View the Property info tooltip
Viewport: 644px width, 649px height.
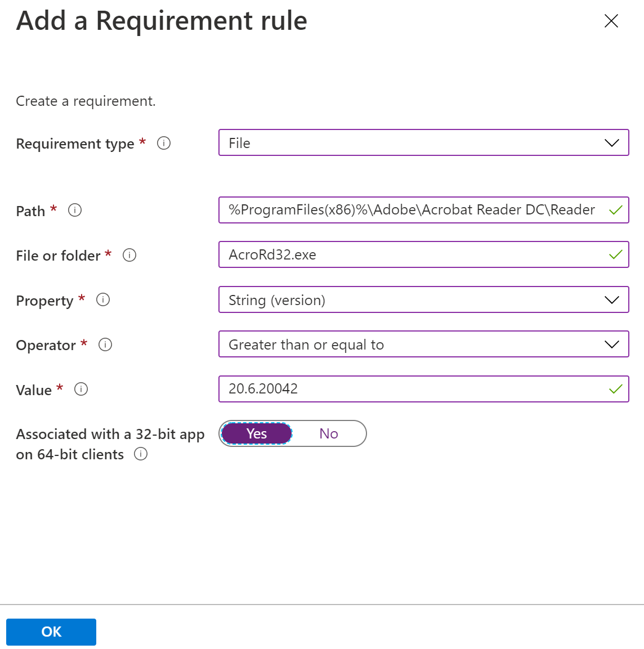(x=102, y=299)
